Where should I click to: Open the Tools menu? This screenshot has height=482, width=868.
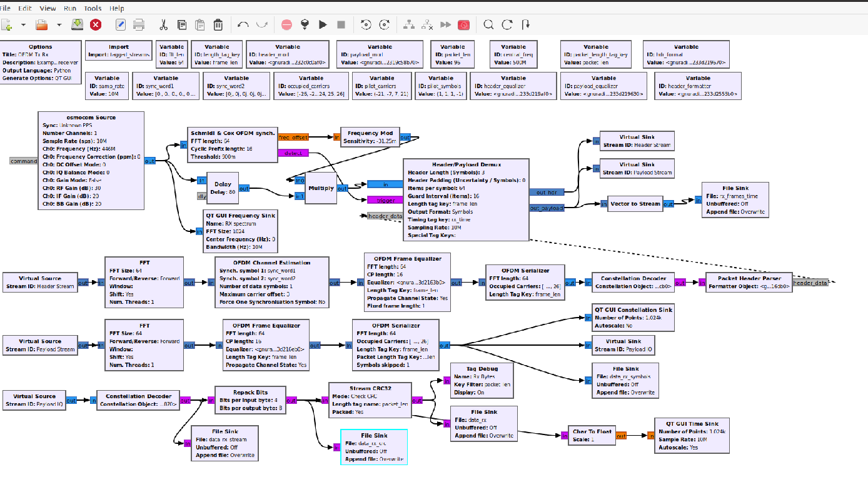pos(93,8)
